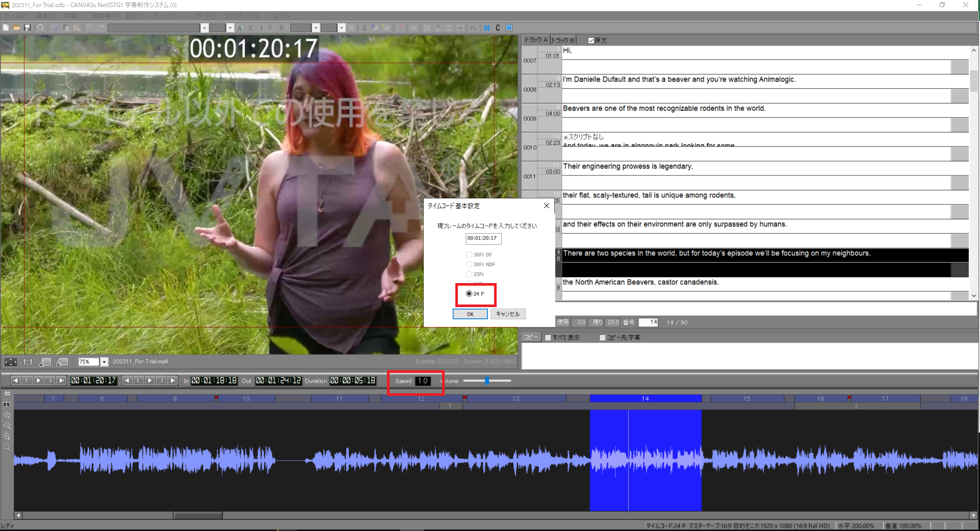This screenshot has width=980, height=531.
Task: Click the italic K toolbar icon
Action: pos(250,28)
